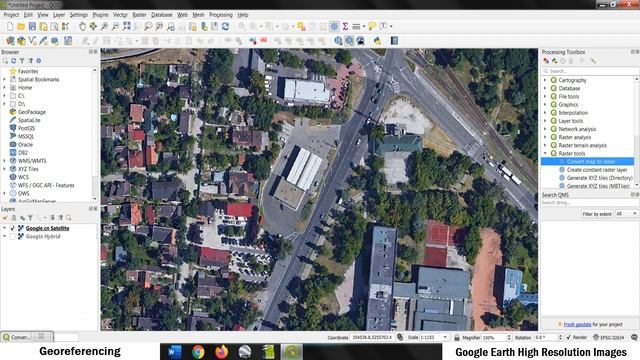The height and width of the screenshot is (360, 640).
Task: Click the New Shapefile Layer icon
Action: pos(32,41)
